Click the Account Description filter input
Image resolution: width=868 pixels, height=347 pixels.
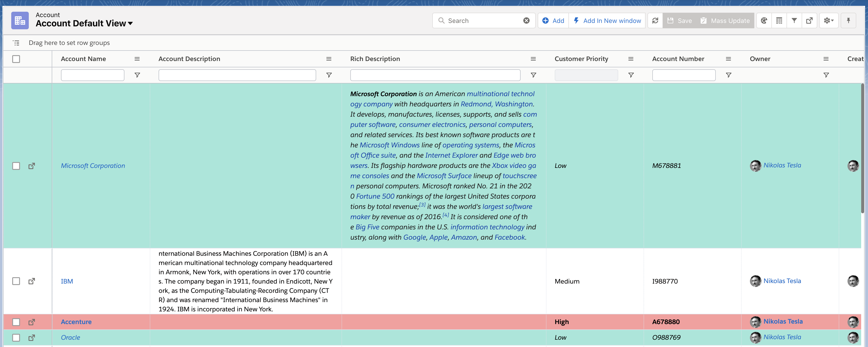pyautogui.click(x=237, y=75)
